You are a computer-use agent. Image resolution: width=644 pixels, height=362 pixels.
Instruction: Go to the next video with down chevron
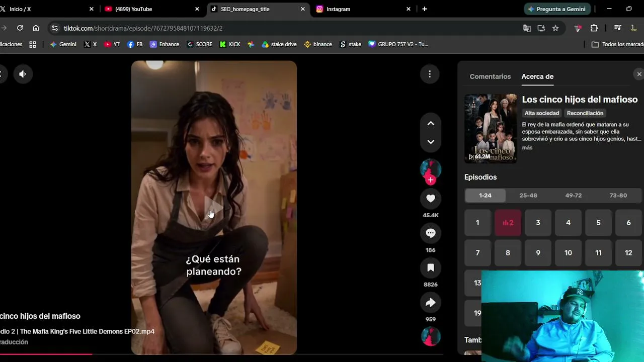[431, 142]
